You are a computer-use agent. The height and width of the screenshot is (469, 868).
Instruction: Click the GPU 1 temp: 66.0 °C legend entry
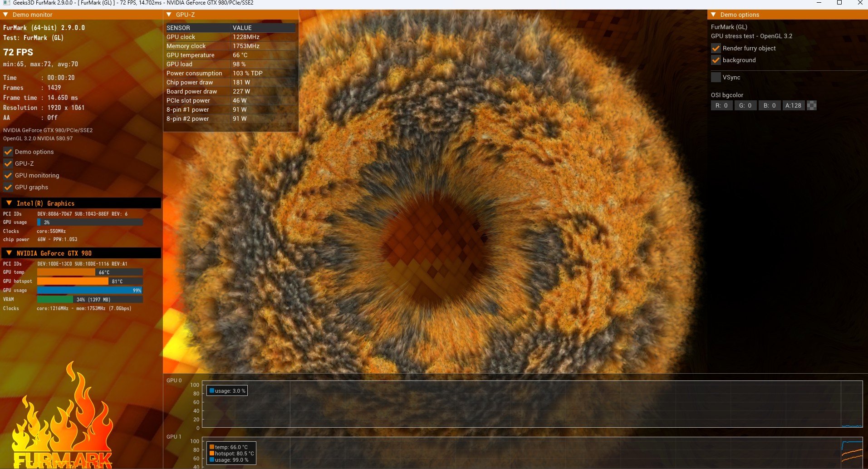(x=228, y=447)
